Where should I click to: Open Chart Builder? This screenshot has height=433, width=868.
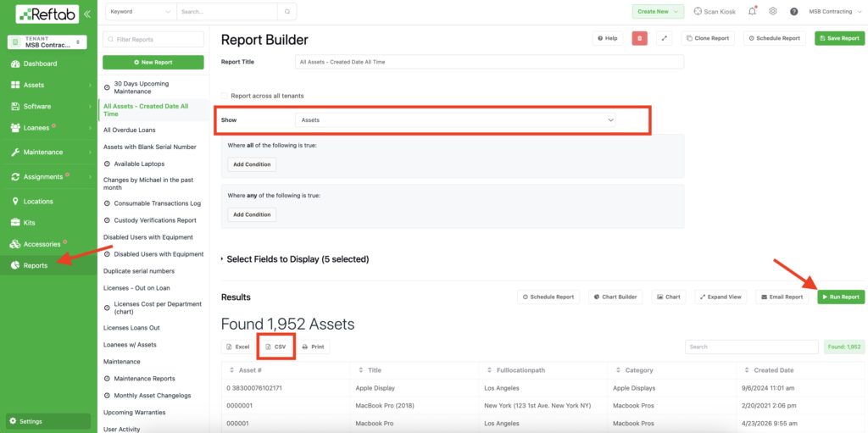click(615, 297)
